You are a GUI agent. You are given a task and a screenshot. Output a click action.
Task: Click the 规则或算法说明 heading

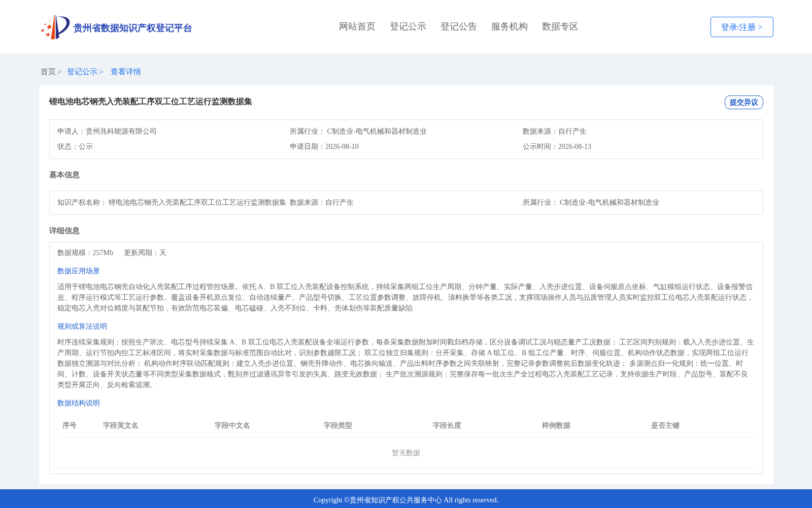82,326
